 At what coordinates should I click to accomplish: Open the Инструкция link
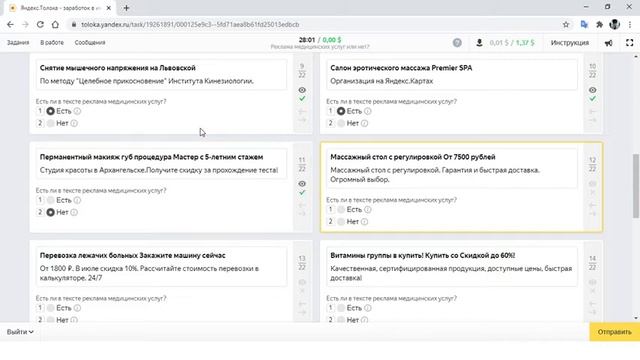pos(570,42)
